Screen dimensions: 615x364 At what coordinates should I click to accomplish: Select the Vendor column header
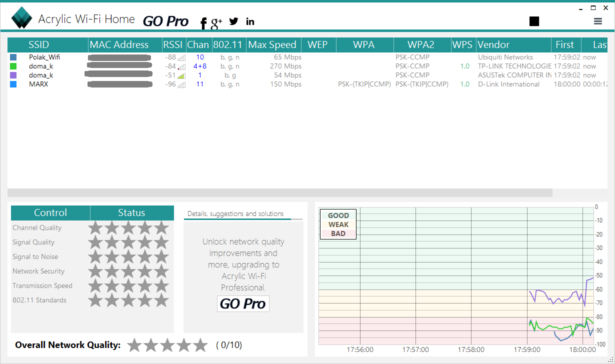(493, 44)
